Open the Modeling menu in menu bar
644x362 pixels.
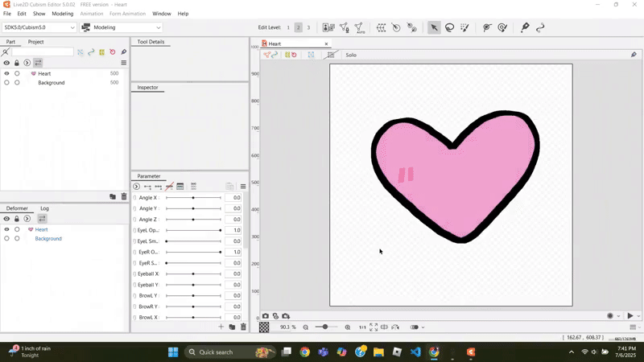pos(62,14)
